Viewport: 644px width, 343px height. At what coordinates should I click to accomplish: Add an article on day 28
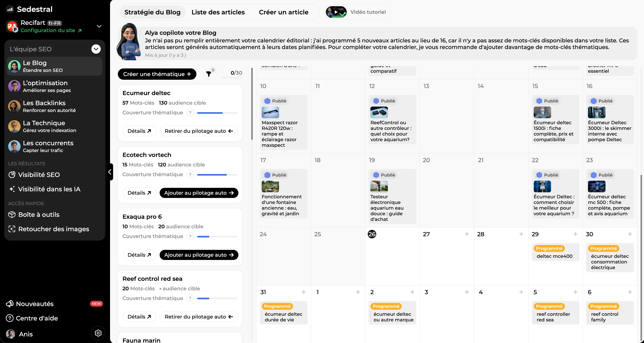(521, 234)
